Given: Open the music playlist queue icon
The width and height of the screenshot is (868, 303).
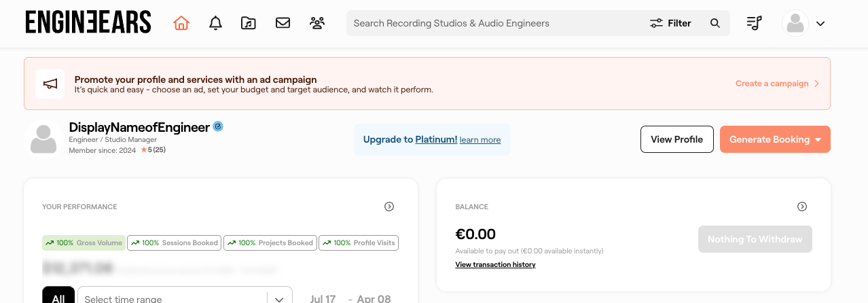Looking at the screenshot, I should point(754,23).
